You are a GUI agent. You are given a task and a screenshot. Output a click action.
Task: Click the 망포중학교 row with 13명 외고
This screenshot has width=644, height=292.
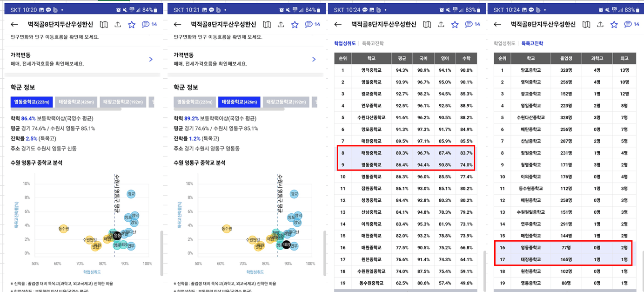pos(565,70)
